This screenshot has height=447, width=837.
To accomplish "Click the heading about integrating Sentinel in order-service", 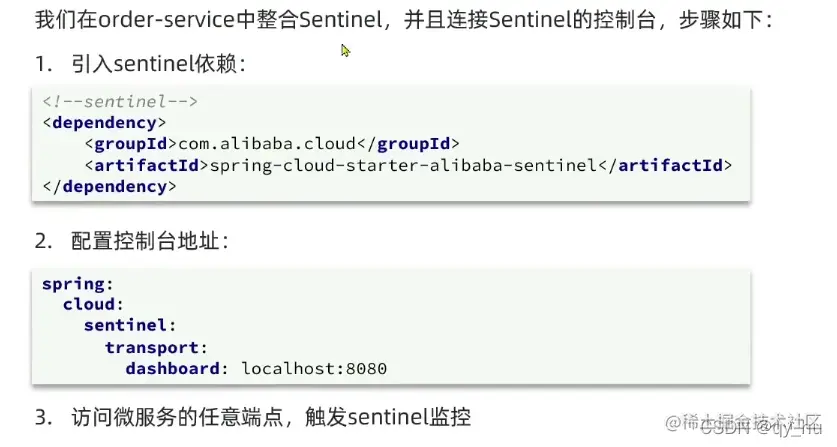I will click(404, 20).
